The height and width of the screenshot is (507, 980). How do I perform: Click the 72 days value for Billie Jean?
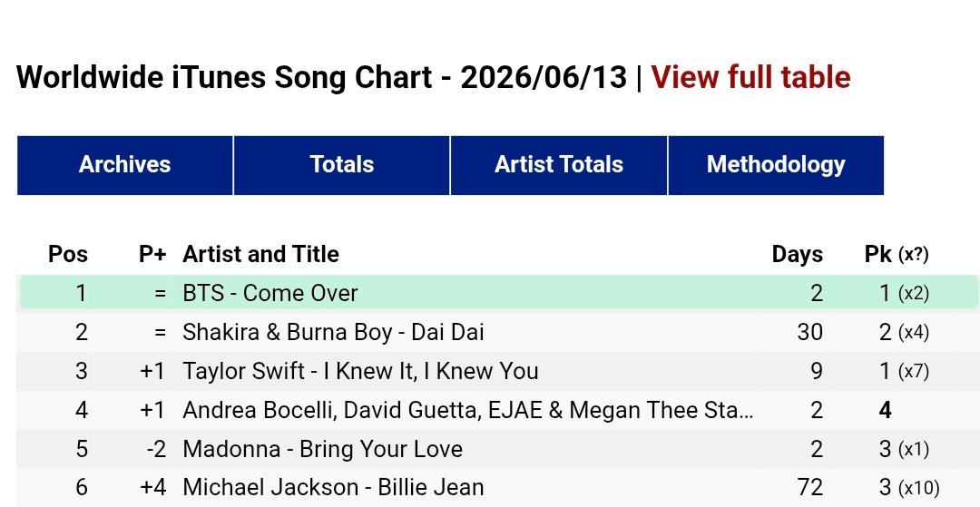point(810,488)
